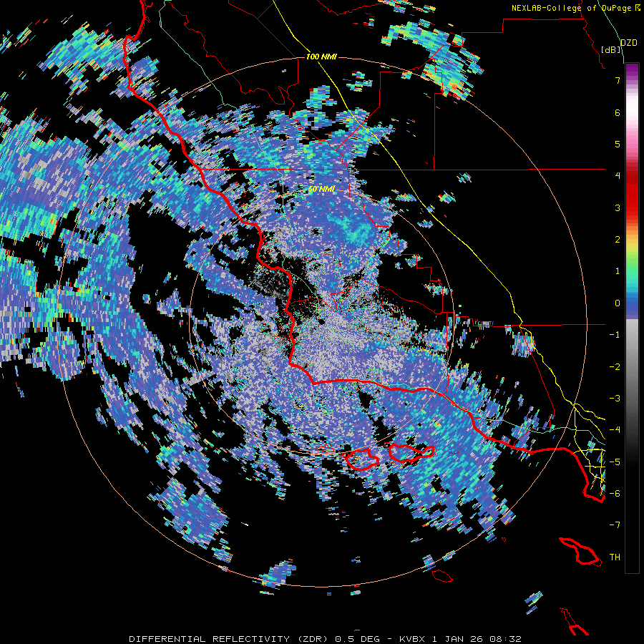Select the 100 NMI range ring label

tap(321, 57)
